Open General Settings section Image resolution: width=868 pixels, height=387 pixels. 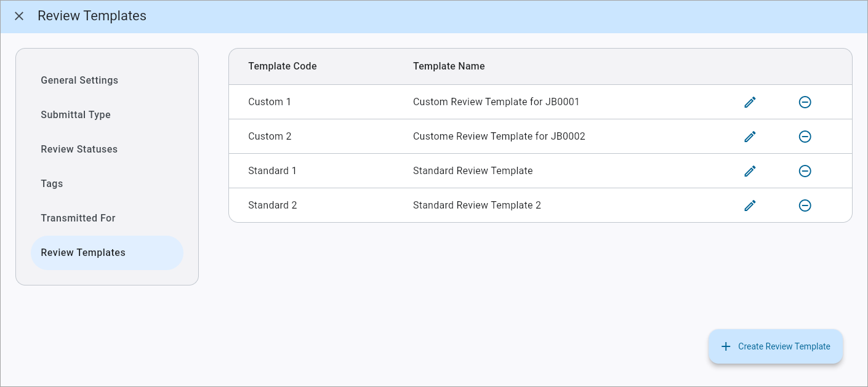(x=79, y=80)
